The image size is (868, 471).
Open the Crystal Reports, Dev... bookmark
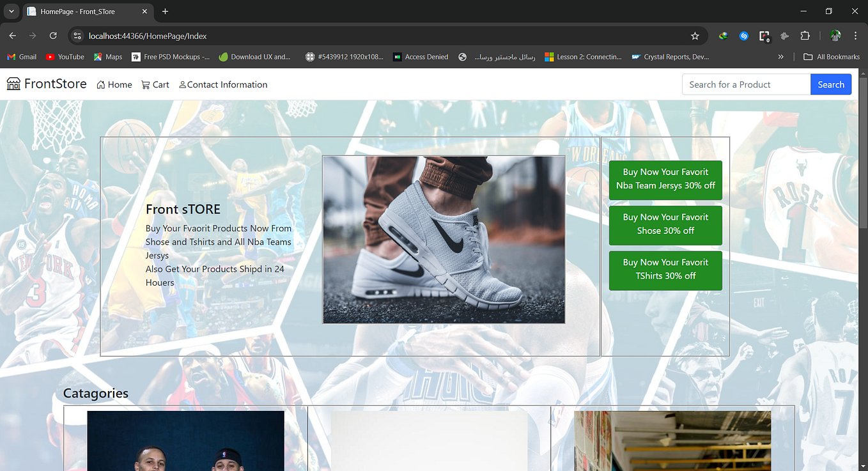[670, 57]
